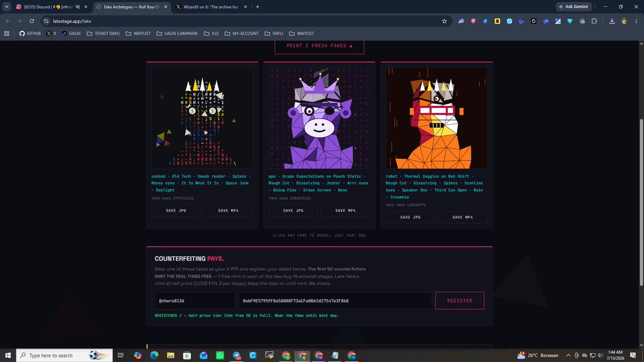The height and width of the screenshot is (362, 644).
Task: Reload the latestage.app page
Action: (x=32, y=21)
